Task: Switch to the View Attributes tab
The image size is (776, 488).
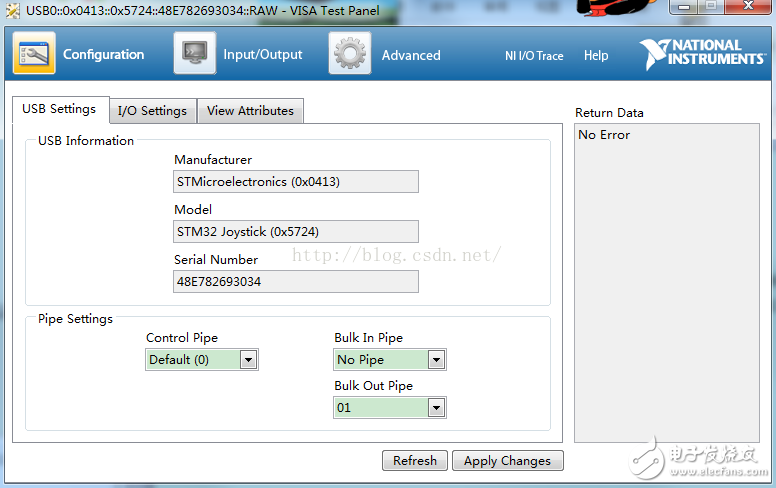Action: [250, 110]
